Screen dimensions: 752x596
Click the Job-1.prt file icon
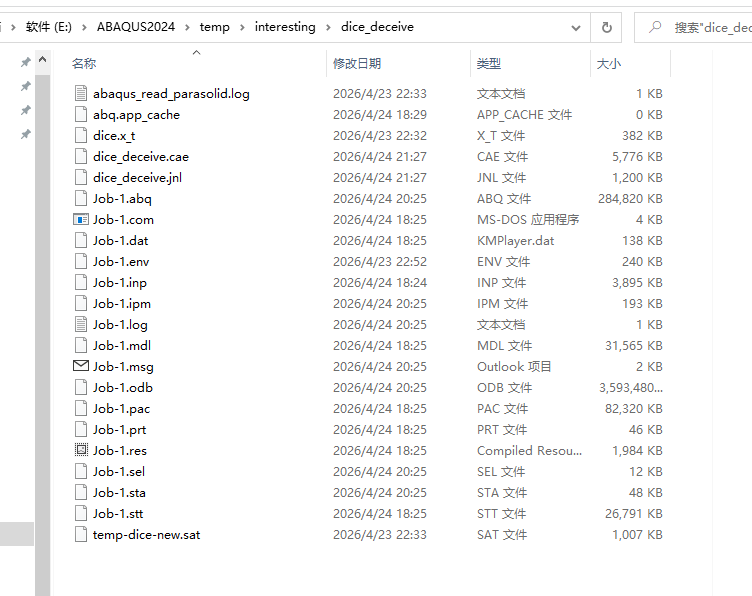point(81,430)
